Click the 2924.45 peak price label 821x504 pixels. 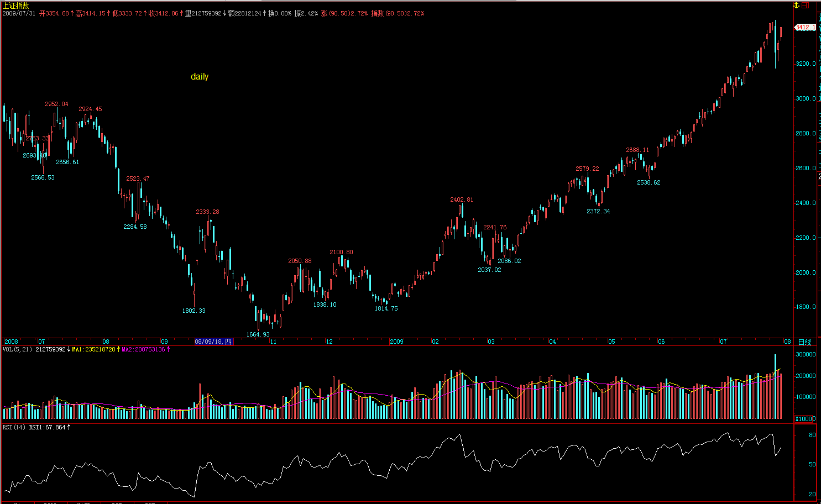(x=90, y=109)
